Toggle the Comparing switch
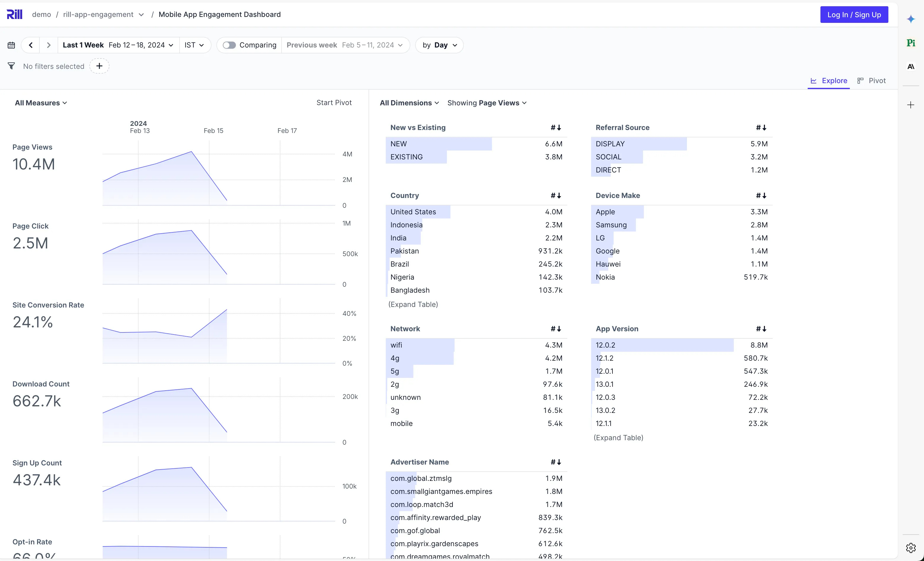This screenshot has width=924, height=561. click(229, 45)
